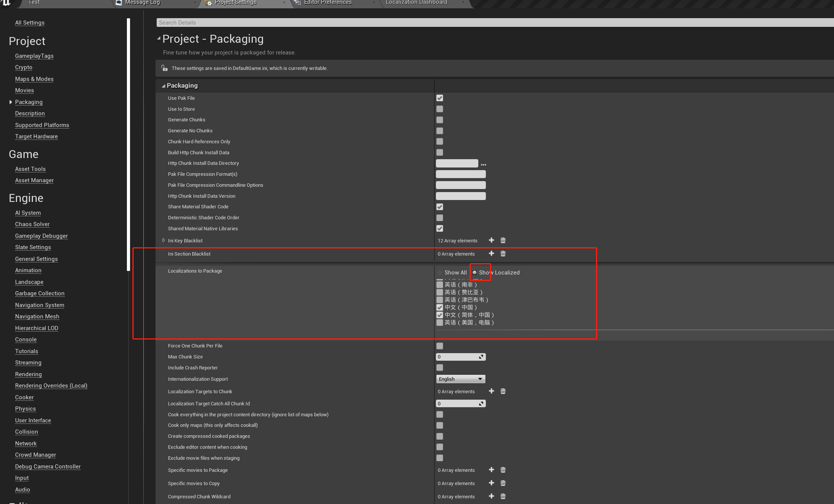The height and width of the screenshot is (504, 834).
Task: Empty Specific movies to Package array
Action: pyautogui.click(x=503, y=470)
